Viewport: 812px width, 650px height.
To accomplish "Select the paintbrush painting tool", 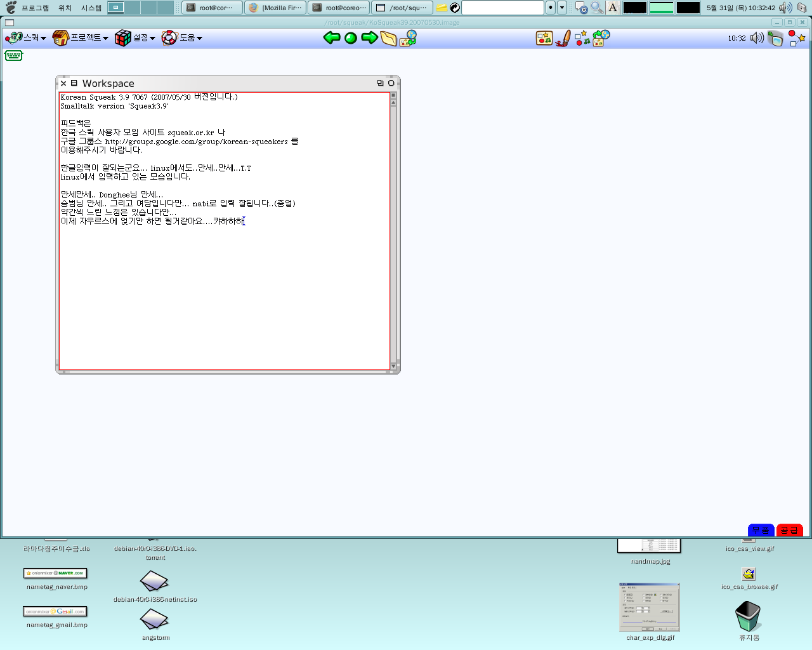I will [x=563, y=39].
